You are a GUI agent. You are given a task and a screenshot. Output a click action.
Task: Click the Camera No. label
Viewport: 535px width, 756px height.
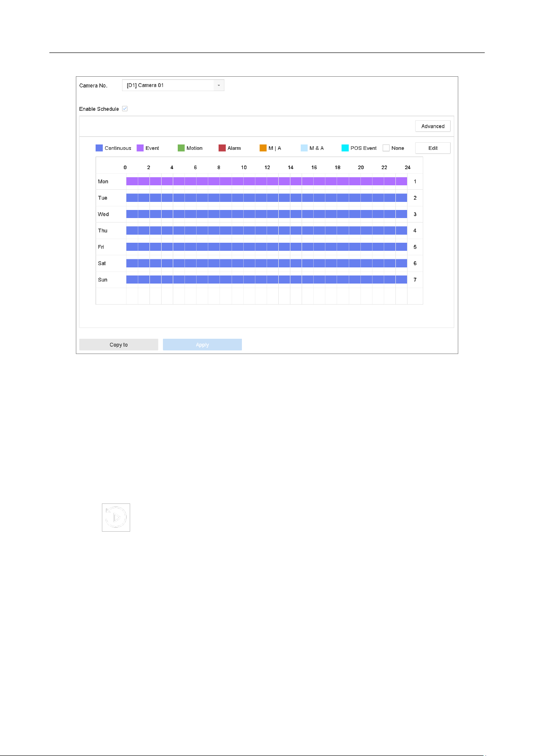click(93, 86)
